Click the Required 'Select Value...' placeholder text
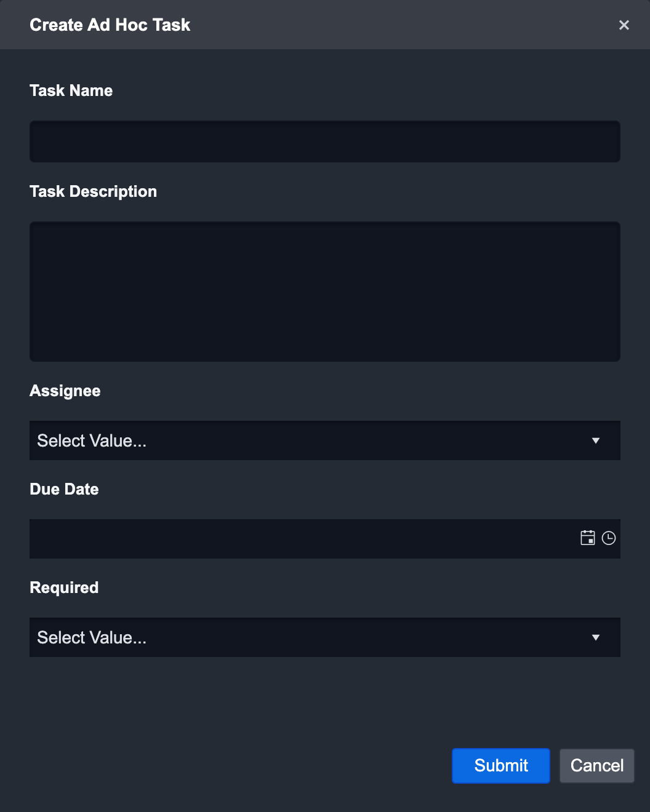This screenshot has height=812, width=650. [92, 637]
